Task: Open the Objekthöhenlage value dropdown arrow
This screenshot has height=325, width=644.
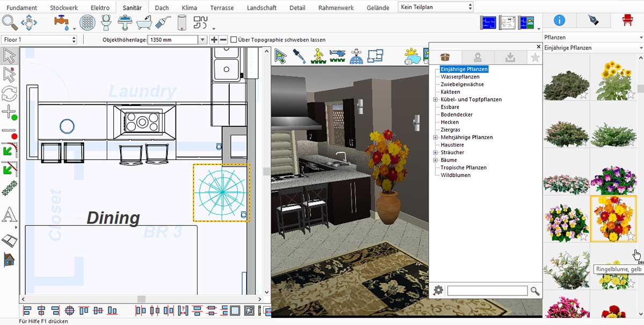Action: 202,40
